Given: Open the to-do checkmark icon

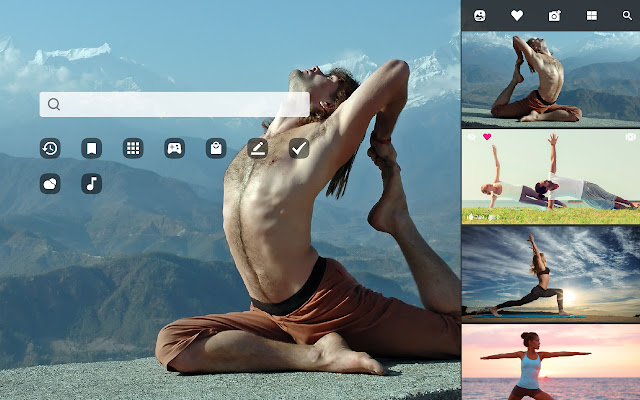Looking at the screenshot, I should coord(298,149).
